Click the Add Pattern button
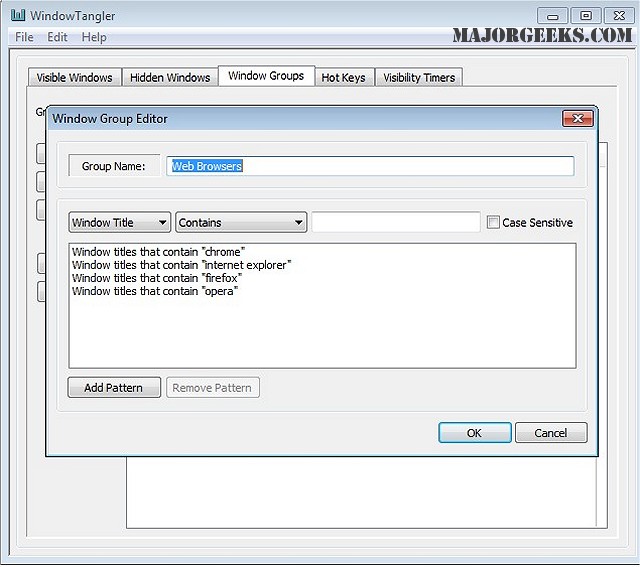Viewport: 640px width, 567px height. coord(114,387)
